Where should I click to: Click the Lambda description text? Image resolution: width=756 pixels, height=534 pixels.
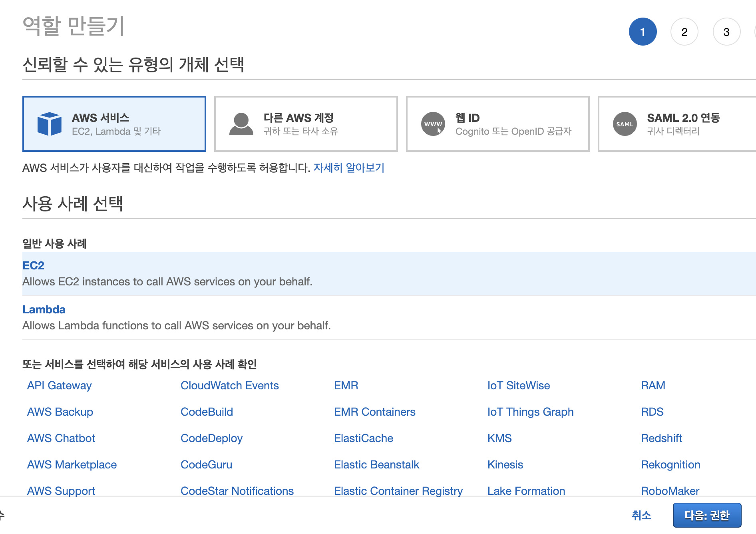coord(177,325)
